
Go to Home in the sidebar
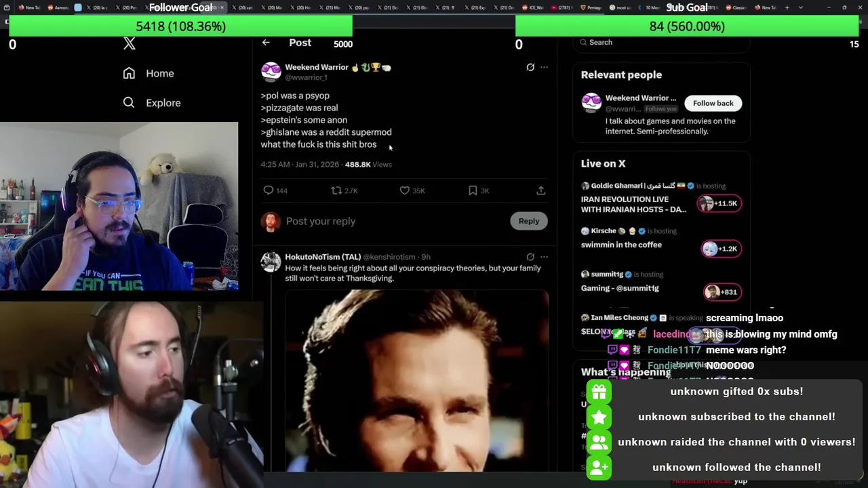pos(149,73)
